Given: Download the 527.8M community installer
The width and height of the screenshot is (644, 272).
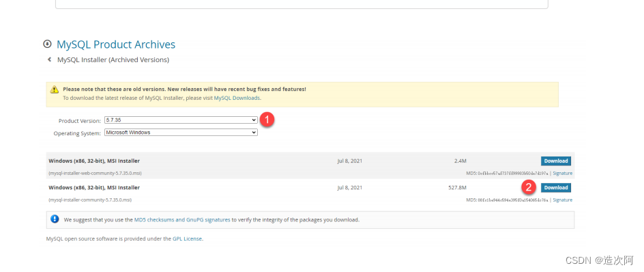Looking at the screenshot, I should coord(556,188).
